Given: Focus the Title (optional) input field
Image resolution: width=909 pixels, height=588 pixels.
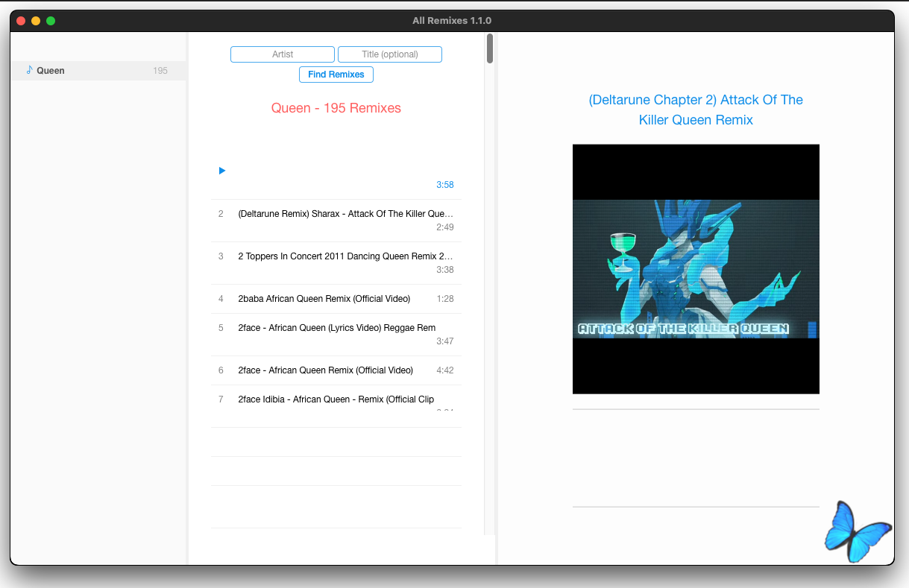Looking at the screenshot, I should [390, 54].
